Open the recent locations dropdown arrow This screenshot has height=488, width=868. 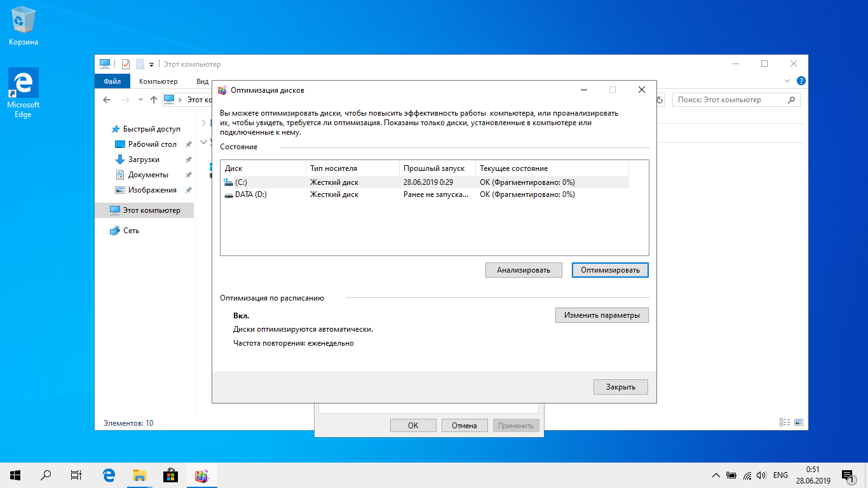click(140, 100)
